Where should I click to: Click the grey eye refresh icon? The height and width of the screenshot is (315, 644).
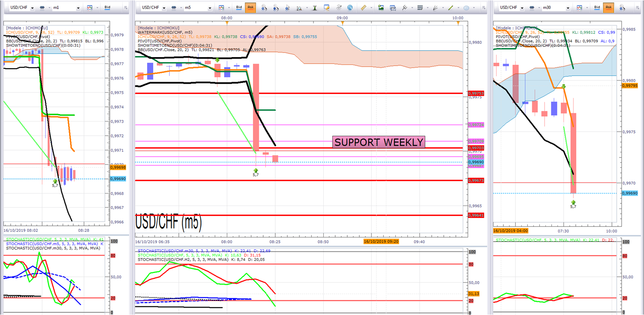(x=339, y=8)
